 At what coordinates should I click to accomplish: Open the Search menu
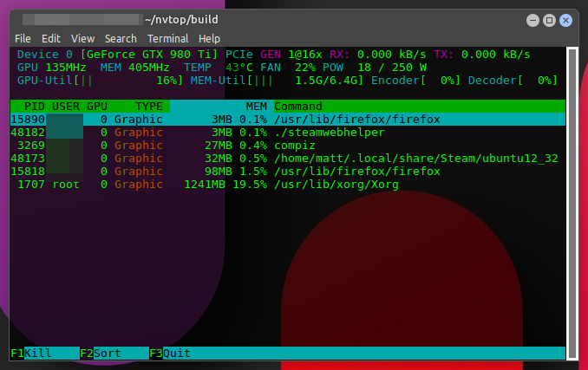click(x=121, y=38)
